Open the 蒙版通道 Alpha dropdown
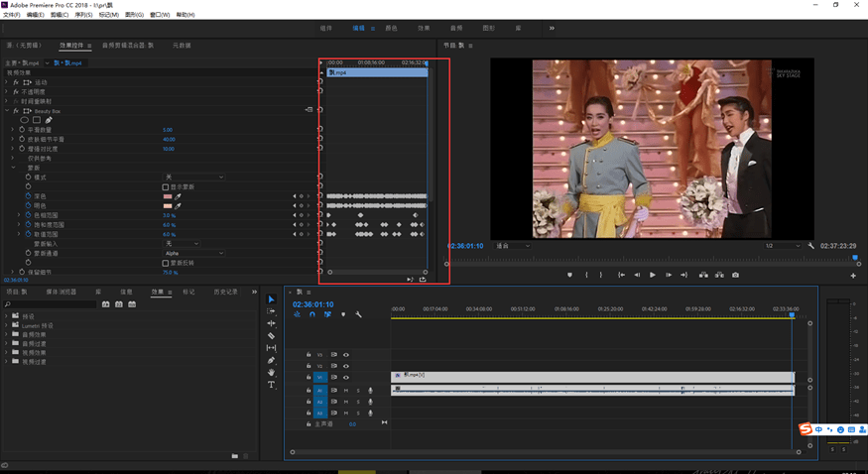The image size is (868, 474). coord(193,253)
